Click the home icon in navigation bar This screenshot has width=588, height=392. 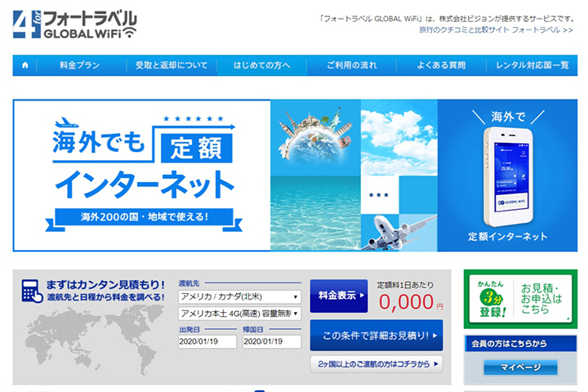coord(25,65)
